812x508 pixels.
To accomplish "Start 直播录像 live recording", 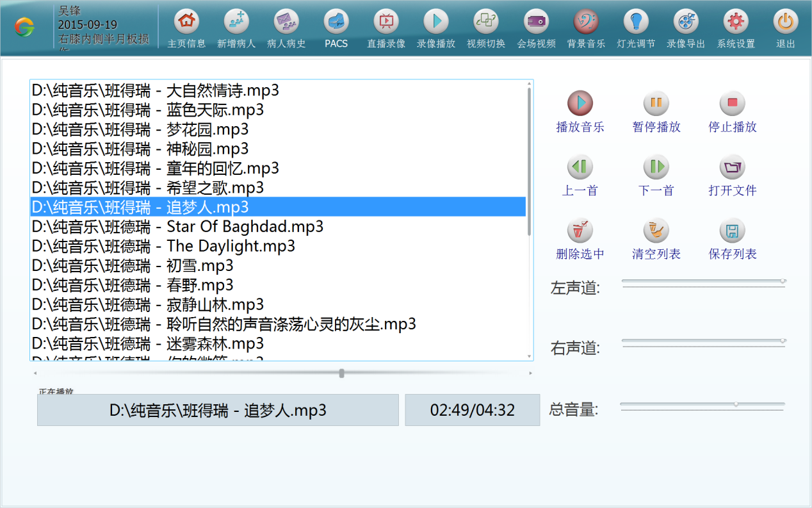I will 386,21.
